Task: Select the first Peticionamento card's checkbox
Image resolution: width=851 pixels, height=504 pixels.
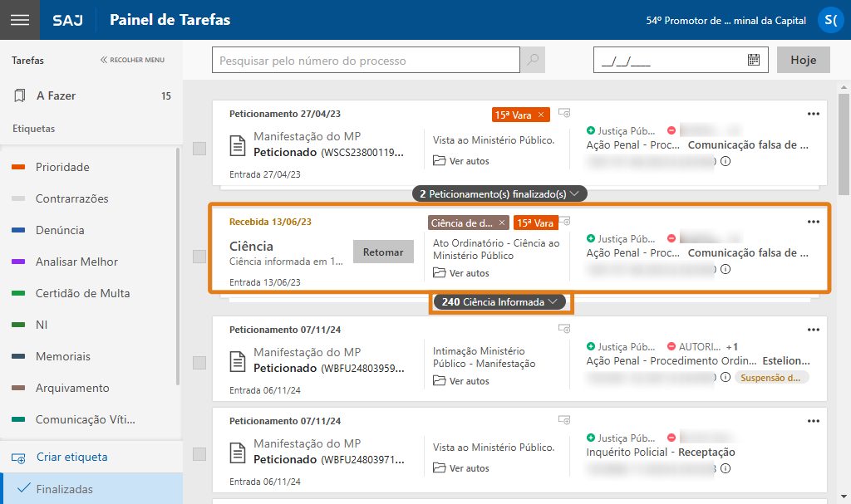Action: (x=199, y=147)
